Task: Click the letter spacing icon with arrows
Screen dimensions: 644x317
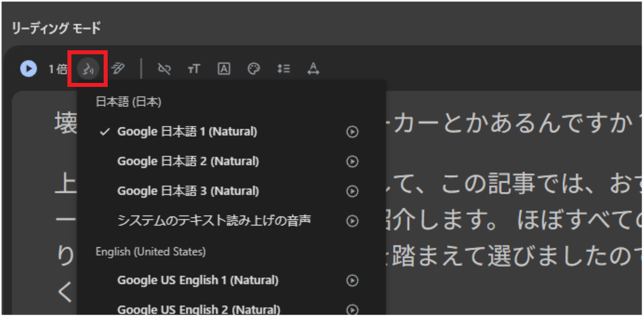Action: coord(313,69)
